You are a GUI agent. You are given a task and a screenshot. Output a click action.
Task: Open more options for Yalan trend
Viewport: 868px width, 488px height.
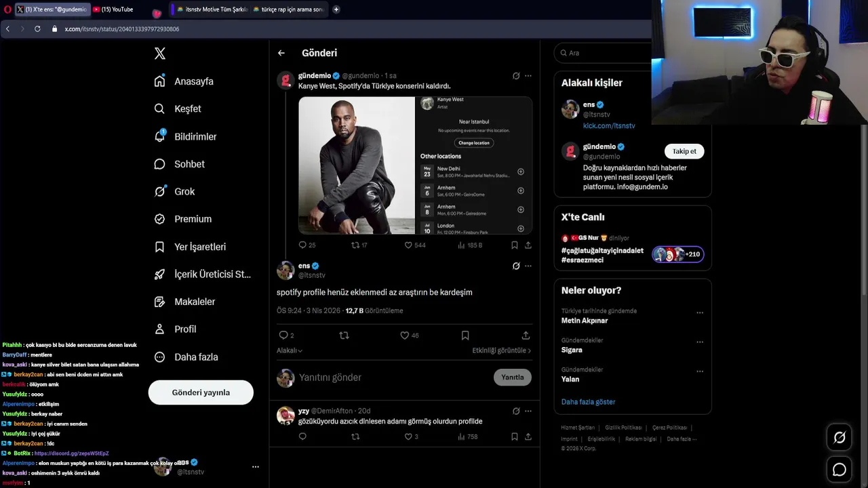pyautogui.click(x=700, y=371)
